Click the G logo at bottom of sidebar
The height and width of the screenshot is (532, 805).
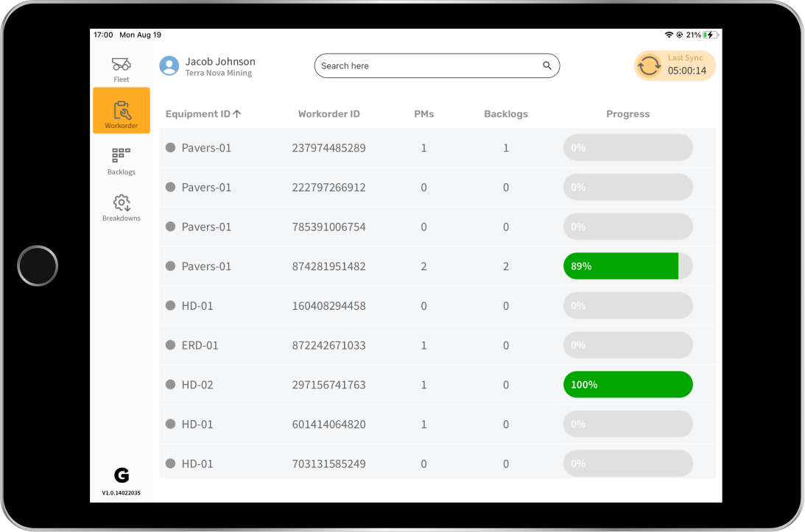[122, 475]
